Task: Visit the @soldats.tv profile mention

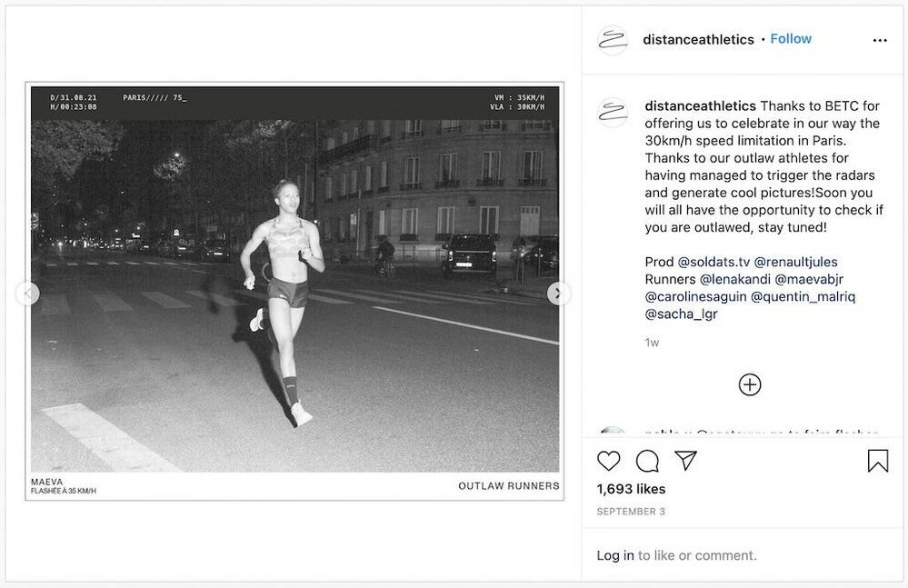Action: [713, 262]
